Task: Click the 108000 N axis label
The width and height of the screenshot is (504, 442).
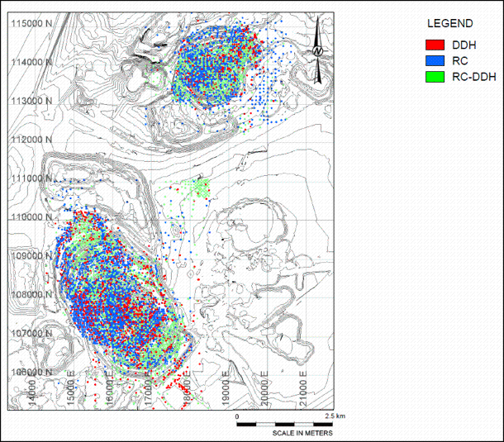Action: tap(31, 294)
